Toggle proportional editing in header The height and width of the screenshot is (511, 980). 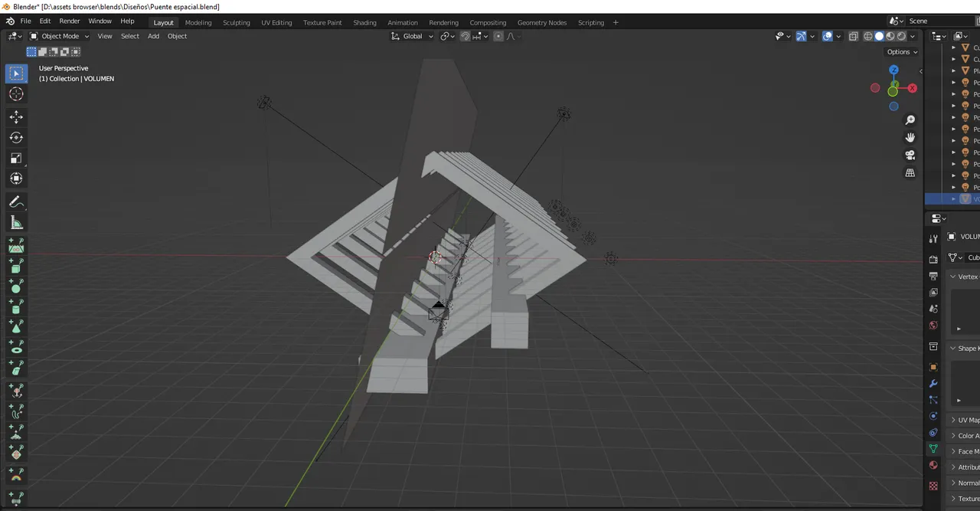click(x=498, y=36)
